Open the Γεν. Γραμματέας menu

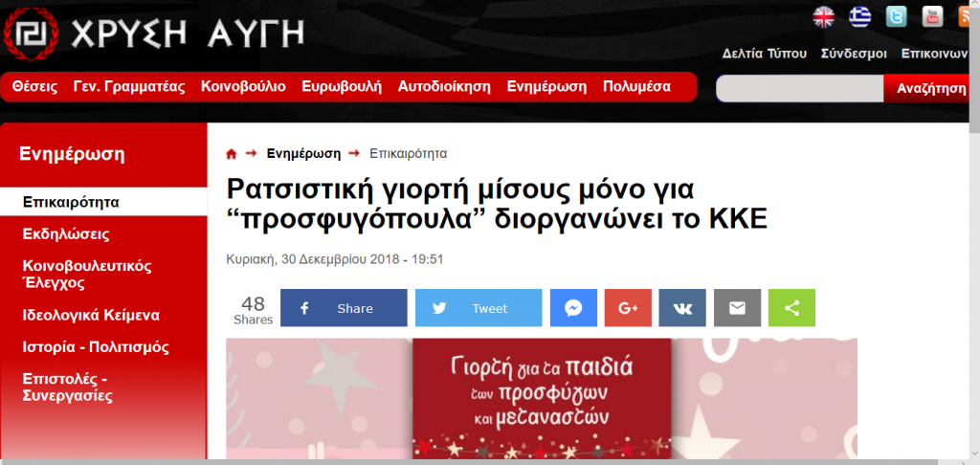pyautogui.click(x=129, y=87)
